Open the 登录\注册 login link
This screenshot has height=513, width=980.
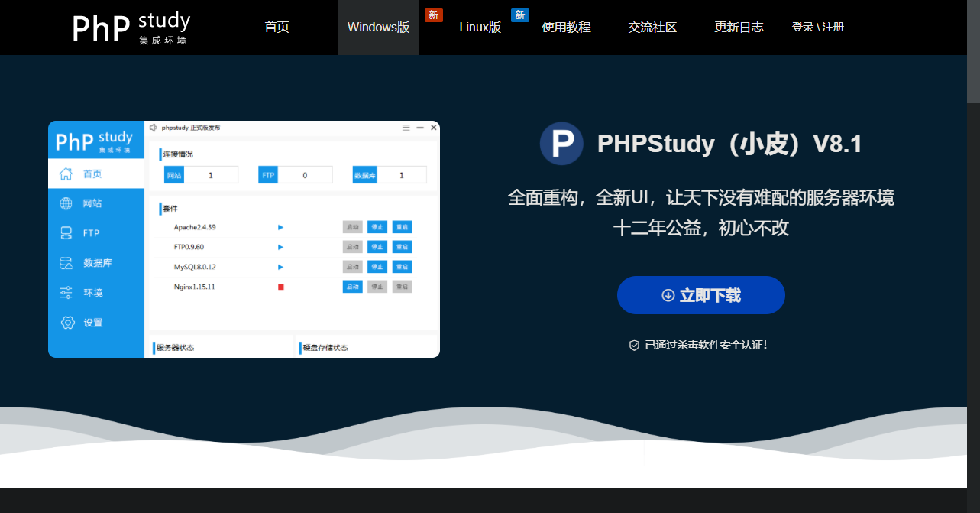[x=817, y=27]
